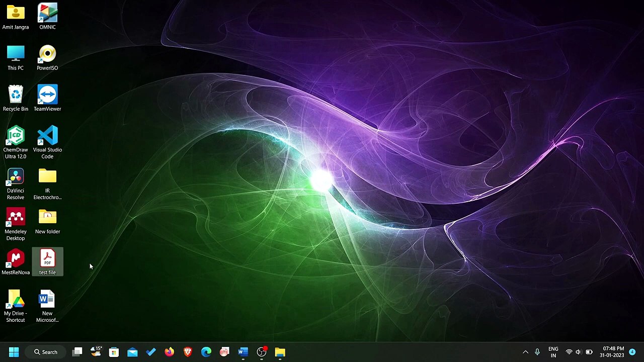Select the Mendeley Desktop shortcut

(x=16, y=225)
